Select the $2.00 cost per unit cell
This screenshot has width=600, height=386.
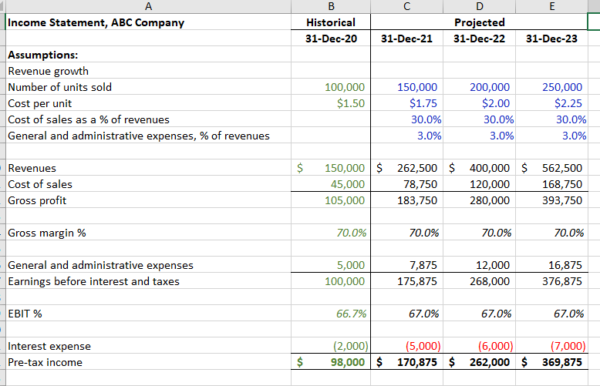click(479, 103)
